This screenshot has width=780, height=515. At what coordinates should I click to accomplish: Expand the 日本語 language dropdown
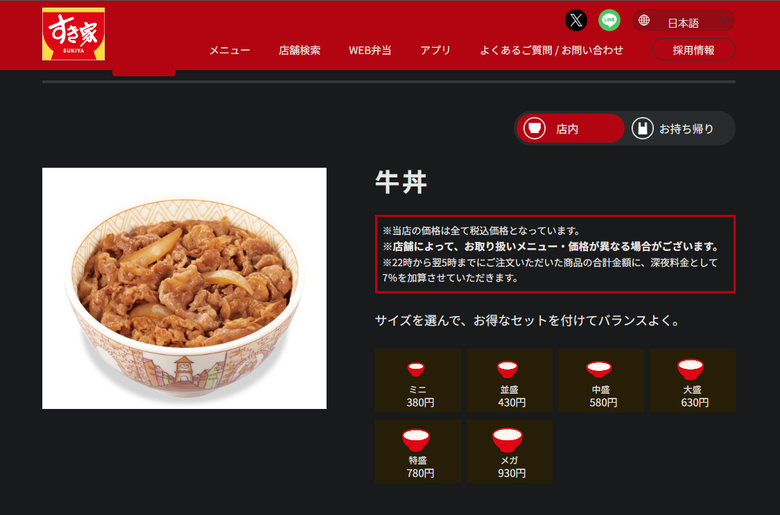pyautogui.click(x=683, y=21)
